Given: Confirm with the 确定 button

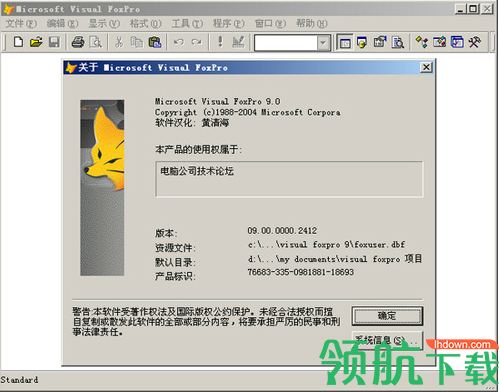Looking at the screenshot, I should (x=387, y=316).
